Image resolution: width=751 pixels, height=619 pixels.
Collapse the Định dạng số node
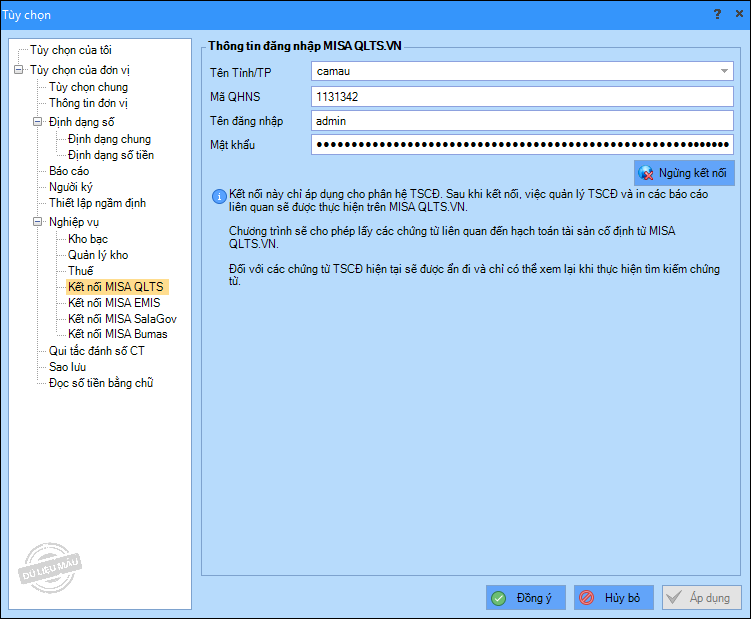pos(37,122)
